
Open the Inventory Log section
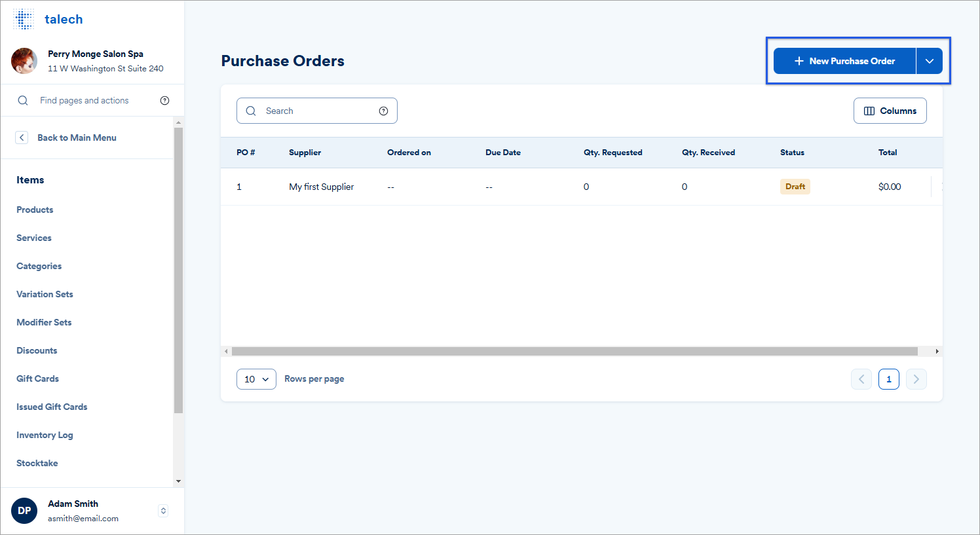pyautogui.click(x=45, y=435)
